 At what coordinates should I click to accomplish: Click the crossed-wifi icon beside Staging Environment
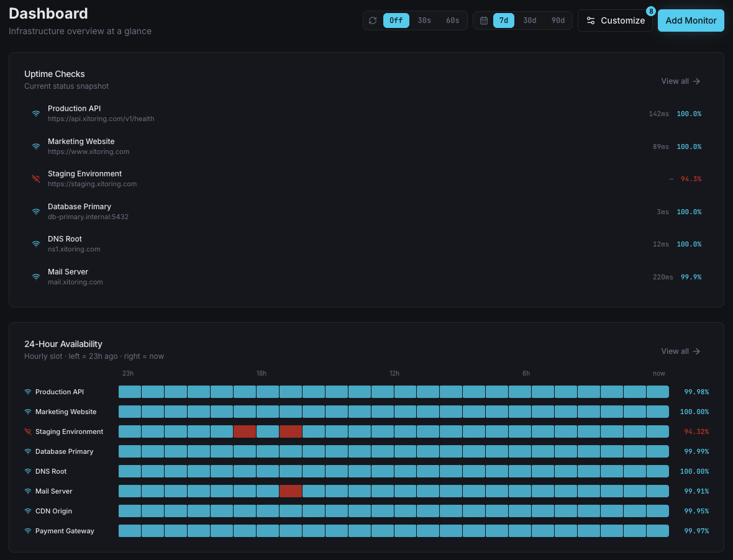point(35,179)
